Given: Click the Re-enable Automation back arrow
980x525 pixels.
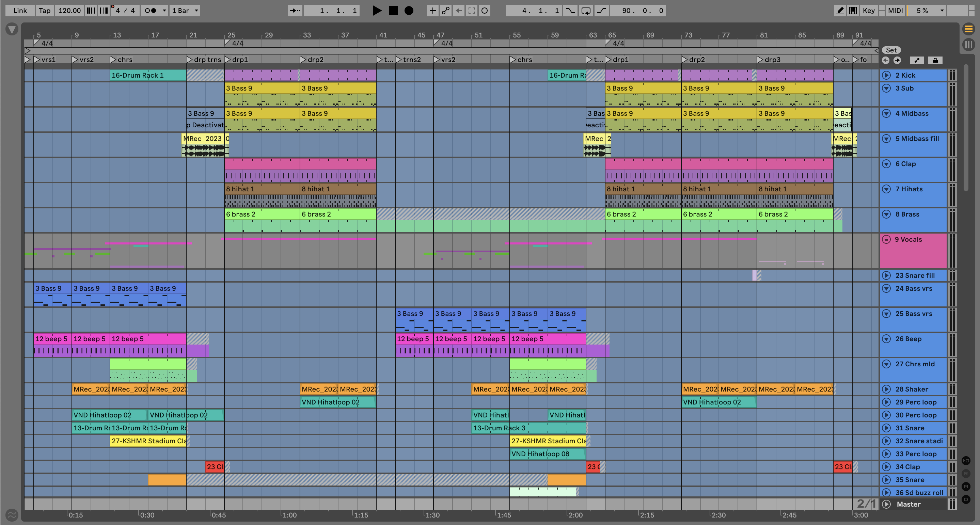Looking at the screenshot, I should (x=458, y=11).
